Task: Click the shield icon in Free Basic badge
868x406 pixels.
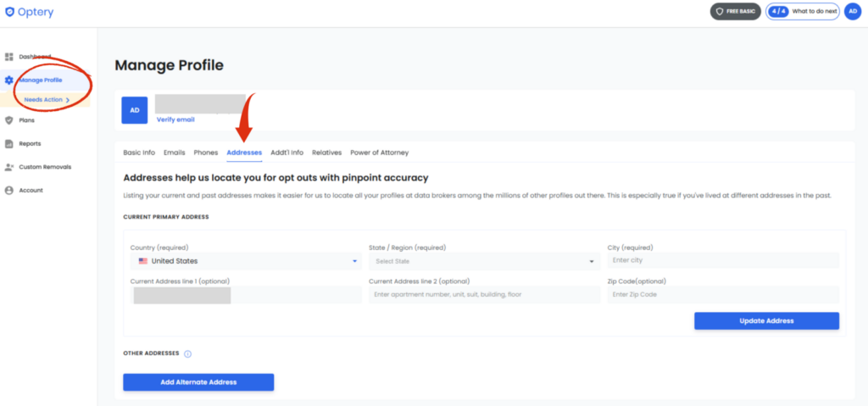Action: click(x=720, y=11)
